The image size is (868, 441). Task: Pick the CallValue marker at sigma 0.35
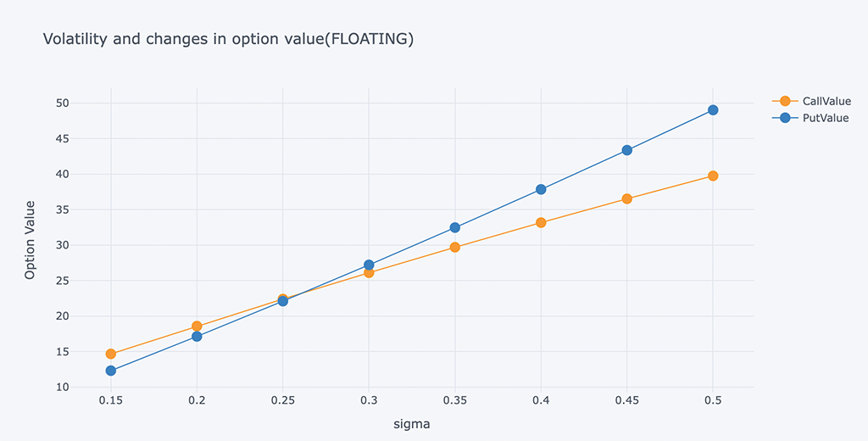point(454,247)
